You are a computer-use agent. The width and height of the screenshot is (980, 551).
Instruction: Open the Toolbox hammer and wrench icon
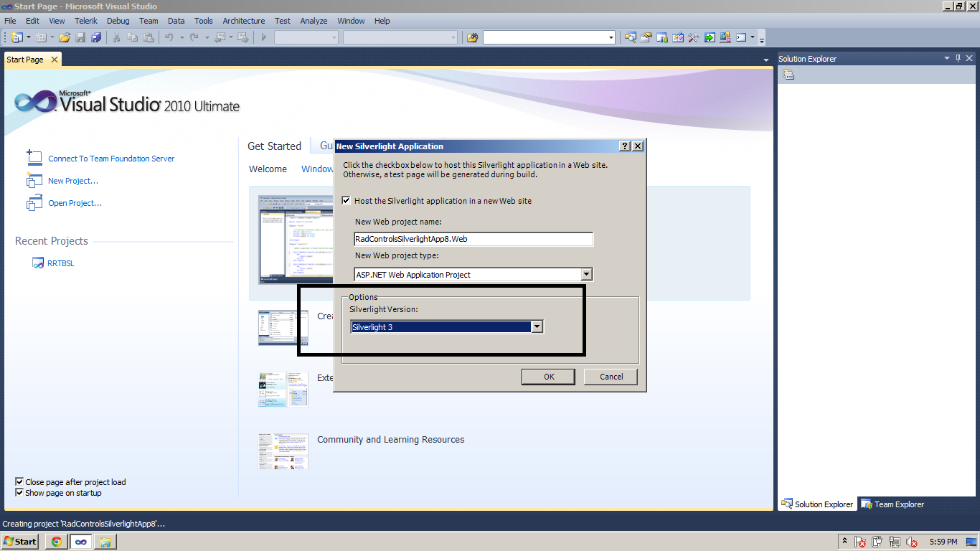point(694,37)
